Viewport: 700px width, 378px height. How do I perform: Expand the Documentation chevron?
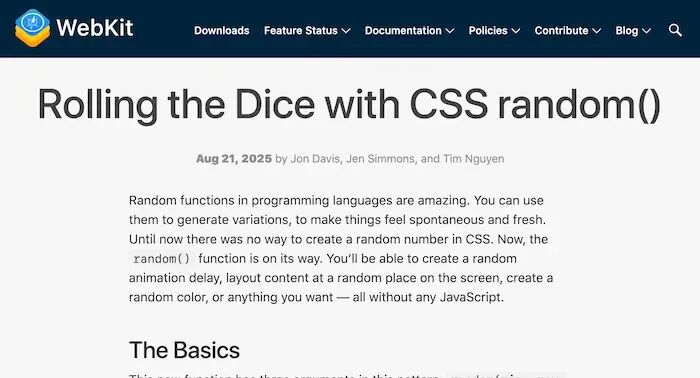coord(450,31)
